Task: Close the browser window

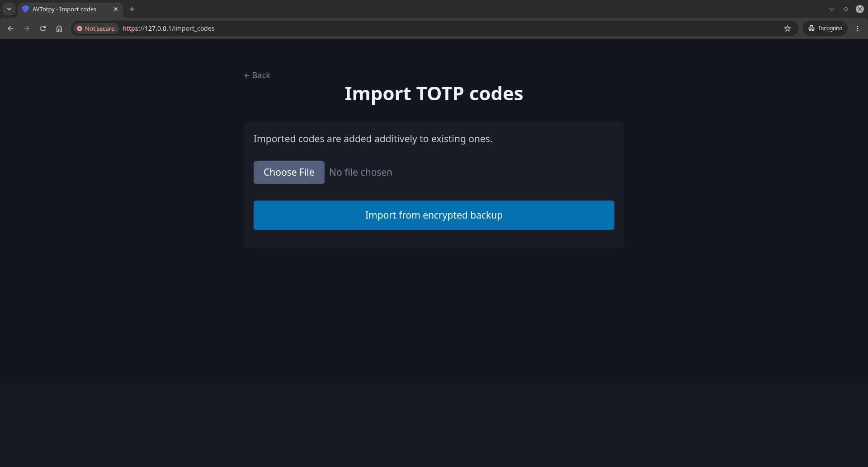Action: (x=860, y=9)
